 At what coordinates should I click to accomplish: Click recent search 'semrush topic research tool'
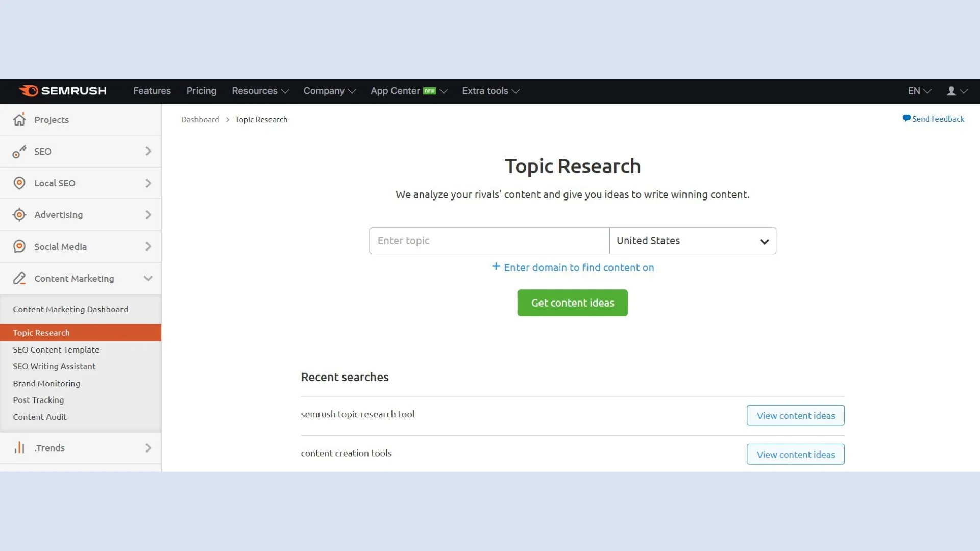coord(357,414)
